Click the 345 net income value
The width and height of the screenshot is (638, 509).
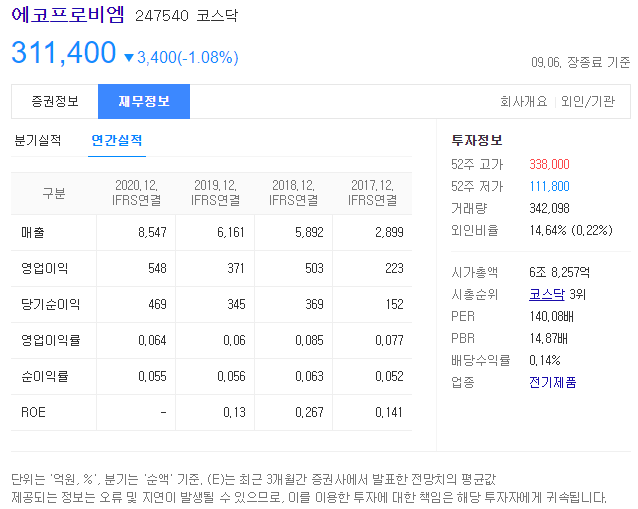tap(236, 304)
